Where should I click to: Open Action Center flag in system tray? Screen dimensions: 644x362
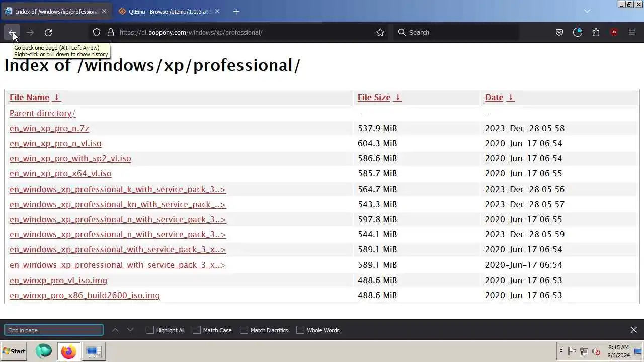click(572, 352)
